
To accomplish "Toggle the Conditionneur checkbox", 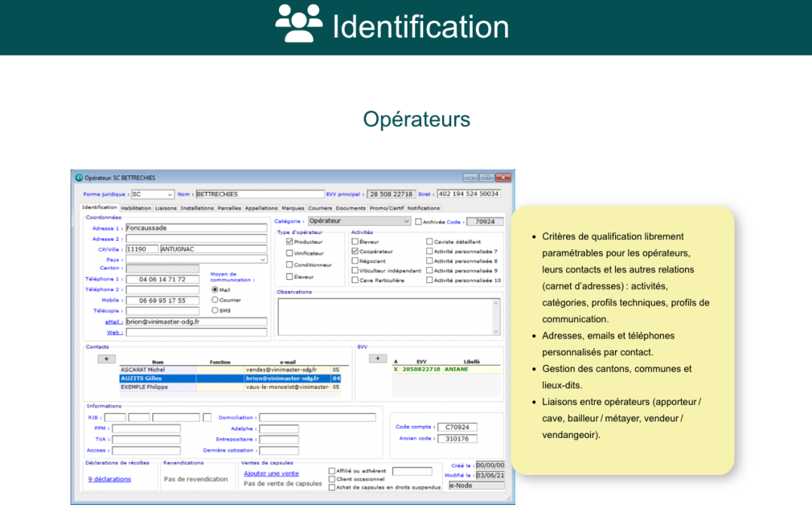I will [x=289, y=264].
